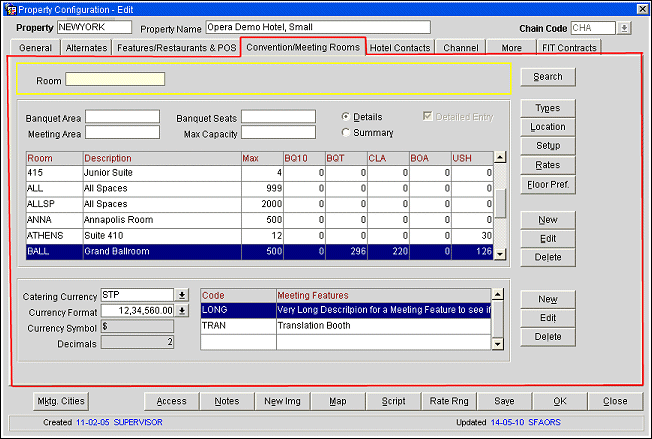Close the Property Configuration window
Viewport: 652px width, 439px height.
tap(641, 8)
